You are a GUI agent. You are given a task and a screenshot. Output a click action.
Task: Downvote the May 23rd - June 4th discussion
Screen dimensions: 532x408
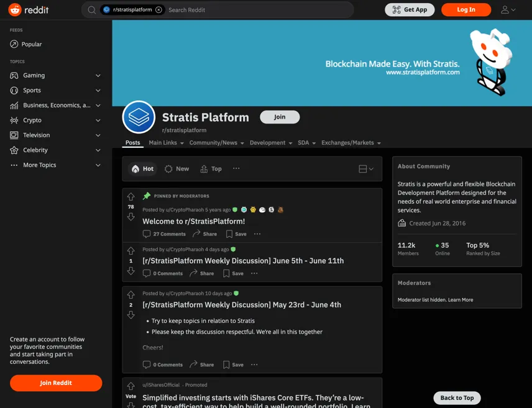[131, 315]
